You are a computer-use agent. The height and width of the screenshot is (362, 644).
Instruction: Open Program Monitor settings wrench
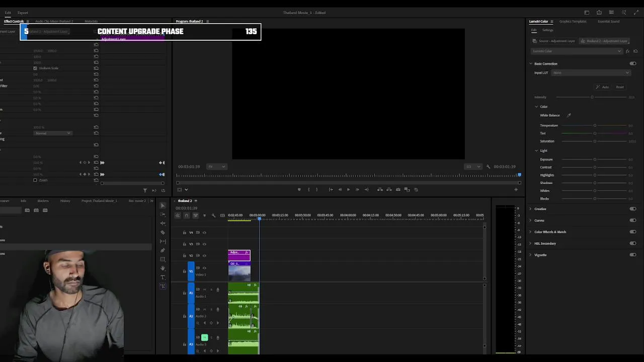point(488,166)
